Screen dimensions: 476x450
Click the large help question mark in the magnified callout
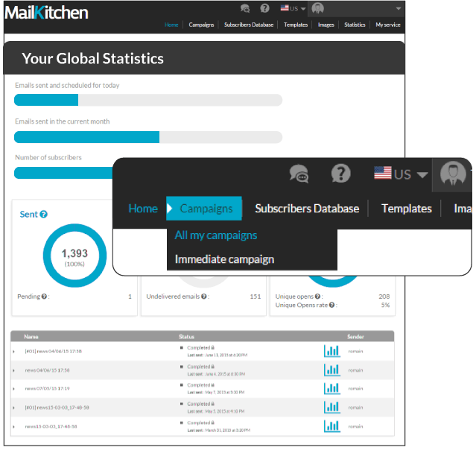point(340,173)
